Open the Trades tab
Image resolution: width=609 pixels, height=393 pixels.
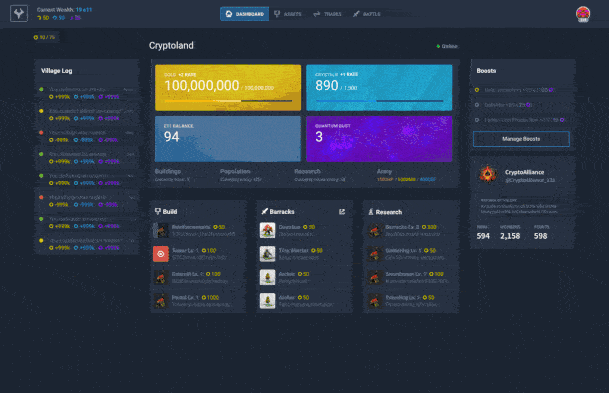point(327,14)
